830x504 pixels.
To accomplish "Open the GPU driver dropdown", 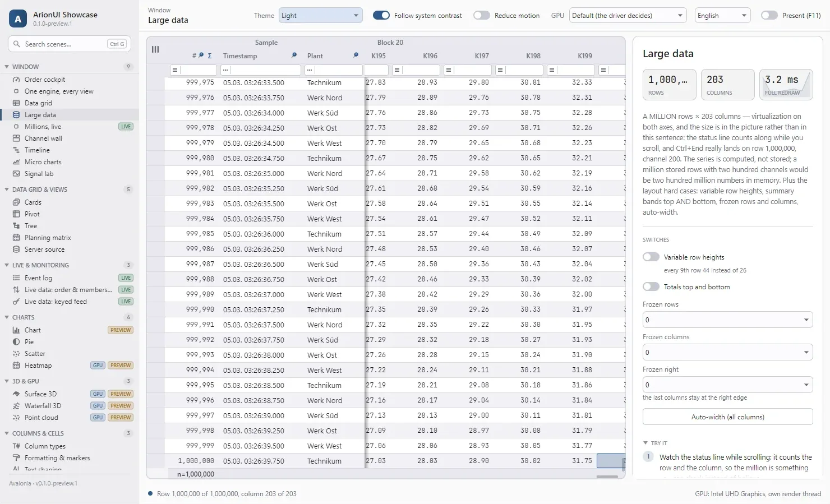I will (x=628, y=16).
